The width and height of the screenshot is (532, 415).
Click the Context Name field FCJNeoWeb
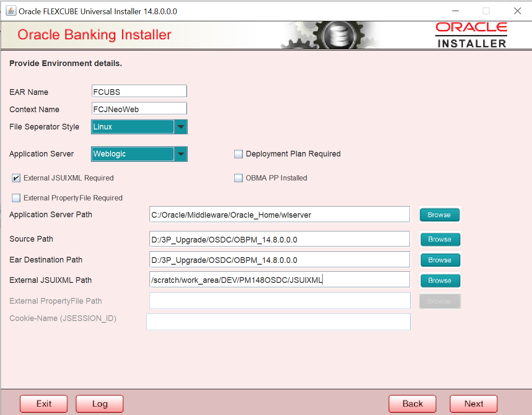pyautogui.click(x=139, y=109)
